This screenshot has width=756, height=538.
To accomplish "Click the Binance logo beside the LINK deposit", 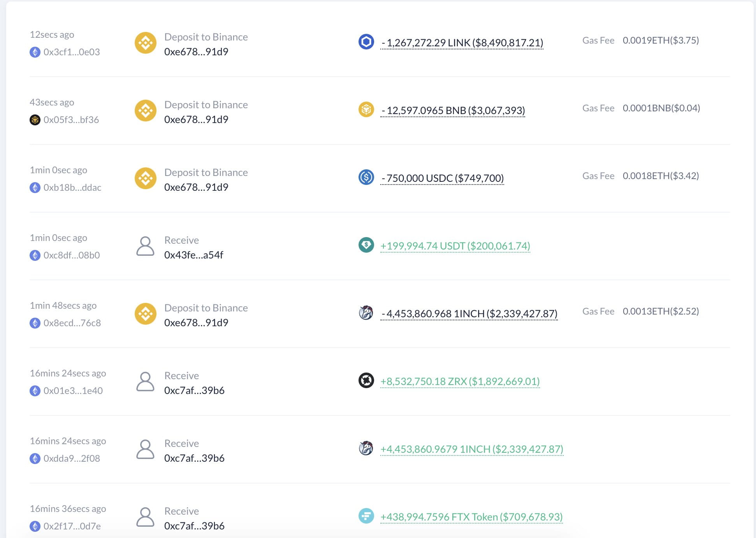I will pyautogui.click(x=146, y=43).
